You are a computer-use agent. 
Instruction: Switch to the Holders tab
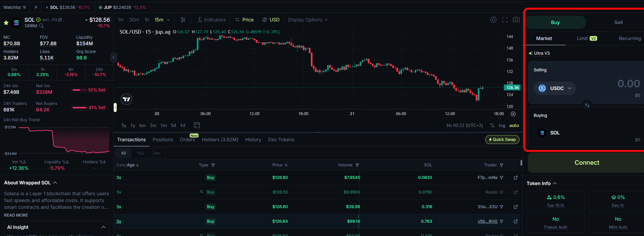pos(220,140)
